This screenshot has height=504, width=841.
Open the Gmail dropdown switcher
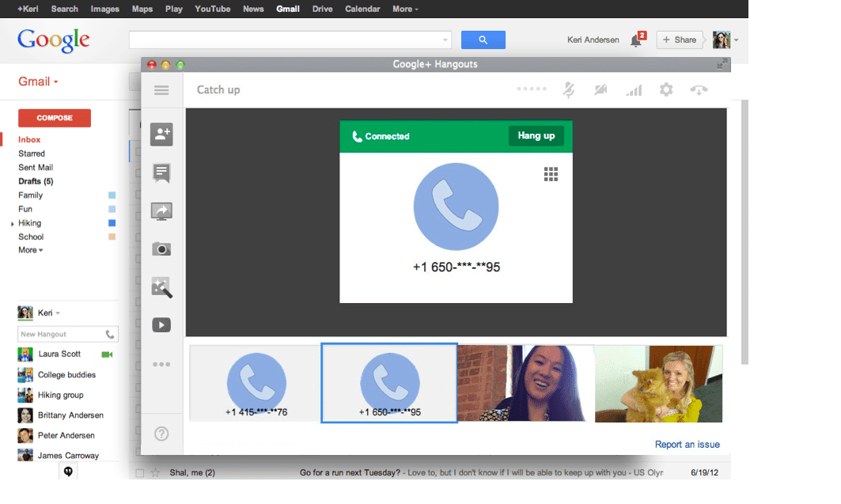tap(38, 81)
